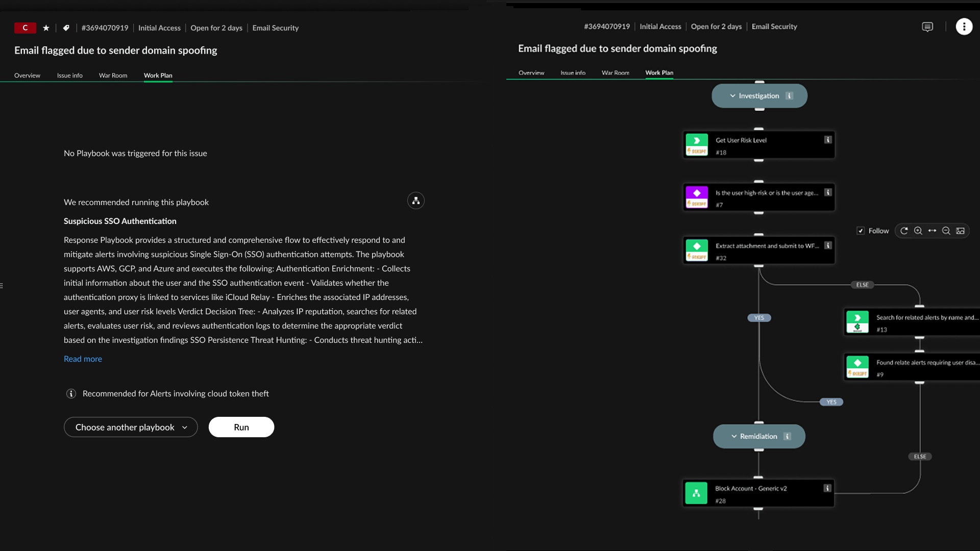Click the reset view icon on the flowchart toolbar
Viewport: 980px width, 551px height.
pos(904,231)
